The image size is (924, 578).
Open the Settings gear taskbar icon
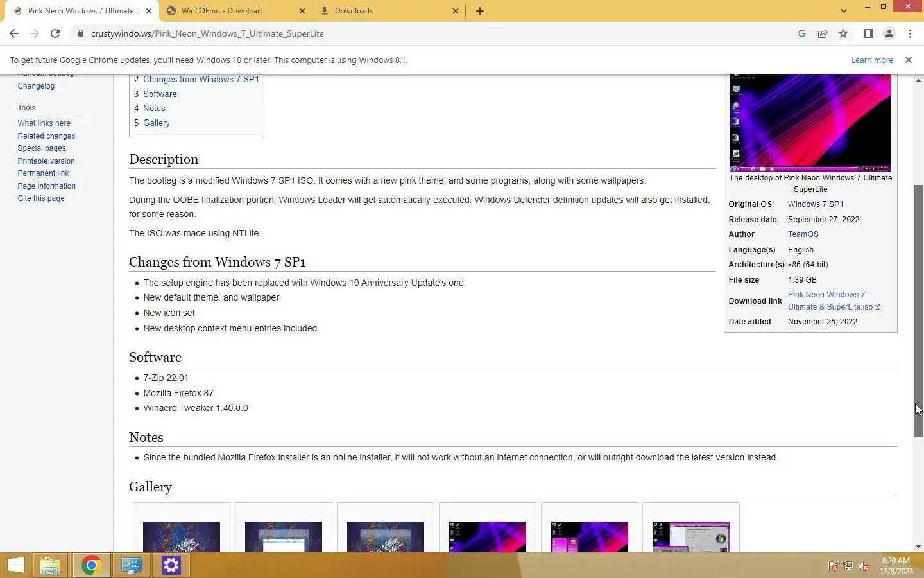pyautogui.click(x=171, y=565)
